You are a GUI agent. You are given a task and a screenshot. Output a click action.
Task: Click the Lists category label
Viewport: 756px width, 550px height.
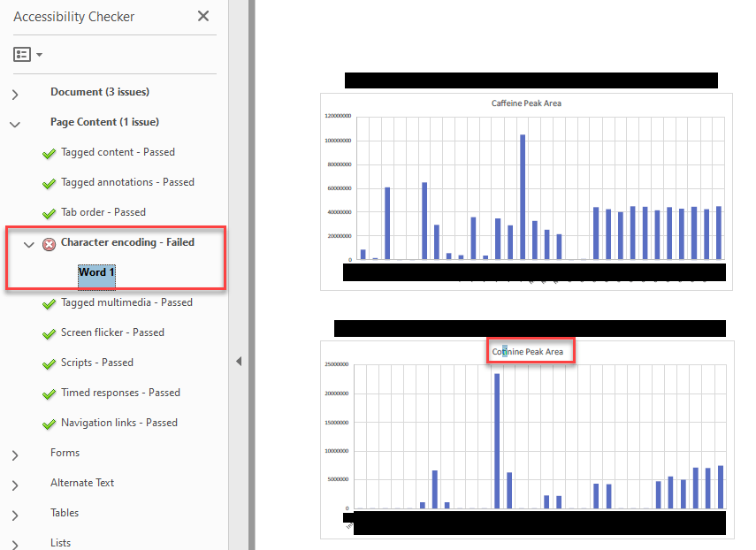(60, 543)
